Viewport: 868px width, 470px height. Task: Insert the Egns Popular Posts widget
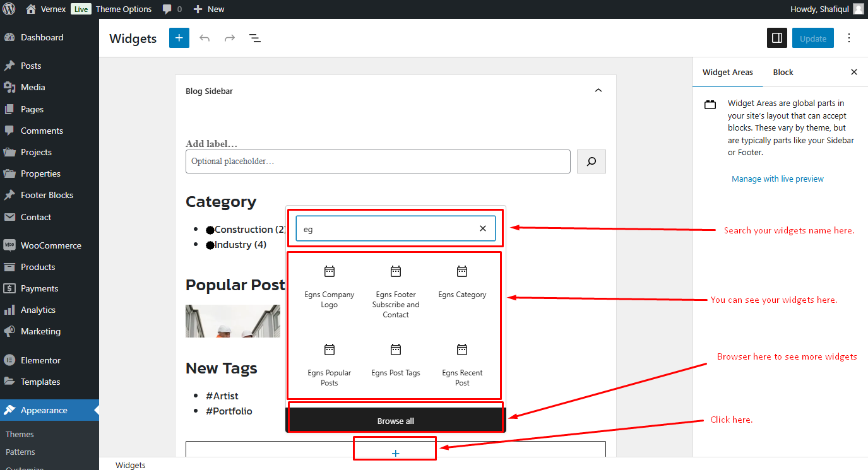click(330, 364)
